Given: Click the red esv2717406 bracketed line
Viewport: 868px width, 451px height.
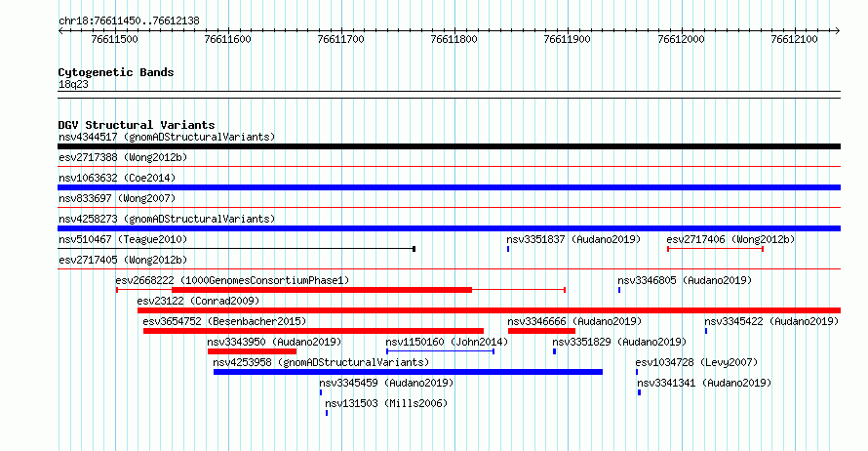Looking at the screenshot, I should 715,249.
